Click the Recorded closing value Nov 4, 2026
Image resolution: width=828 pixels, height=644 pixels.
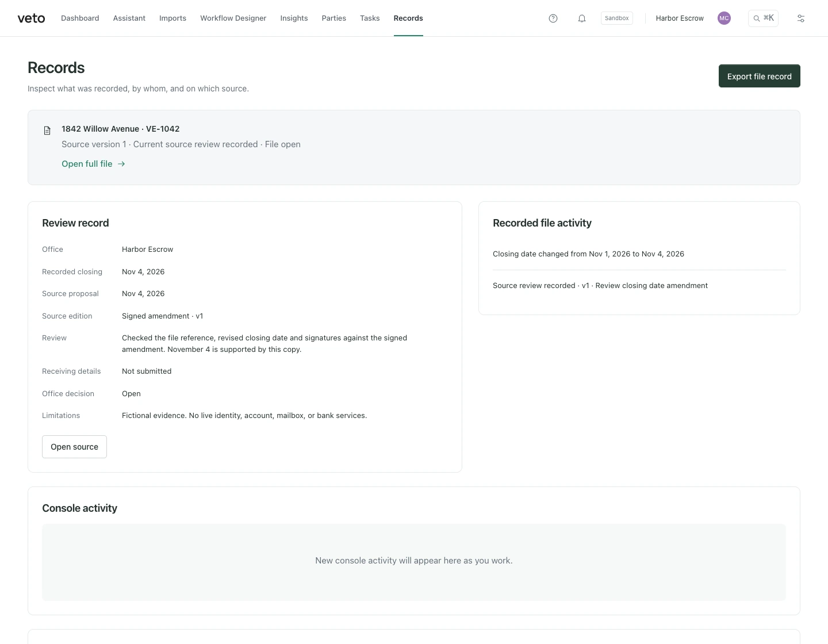tap(143, 272)
